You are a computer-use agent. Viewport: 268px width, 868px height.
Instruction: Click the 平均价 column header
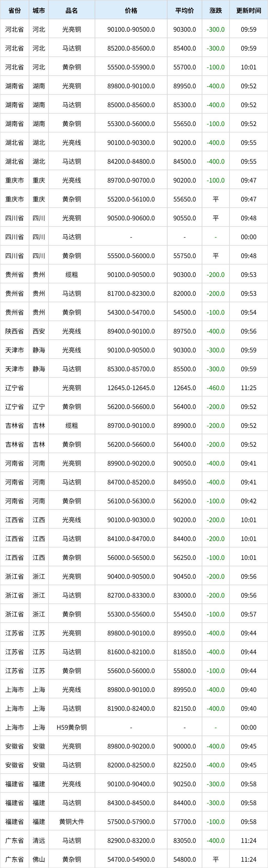tap(185, 10)
